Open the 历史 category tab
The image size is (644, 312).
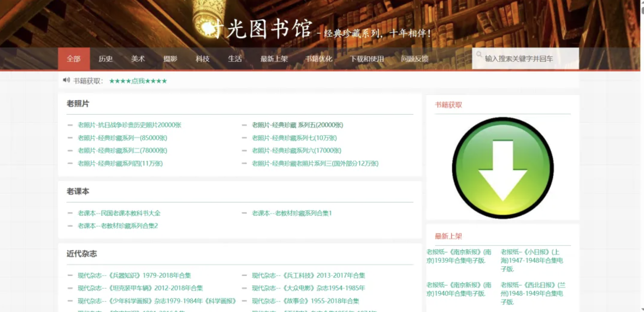click(106, 59)
